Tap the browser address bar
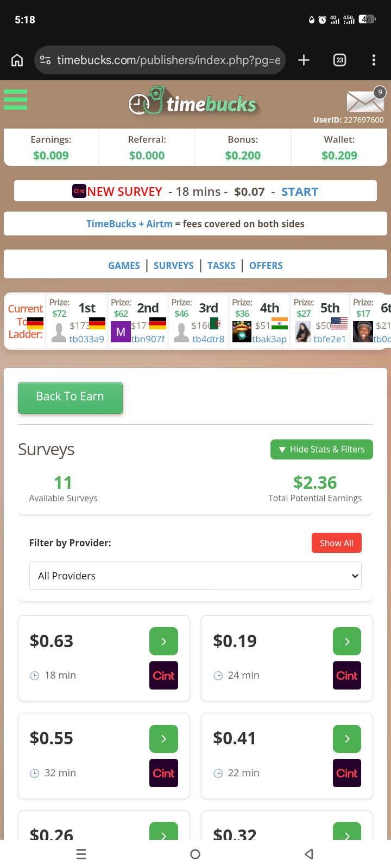The height and width of the screenshot is (868, 391). click(x=168, y=60)
